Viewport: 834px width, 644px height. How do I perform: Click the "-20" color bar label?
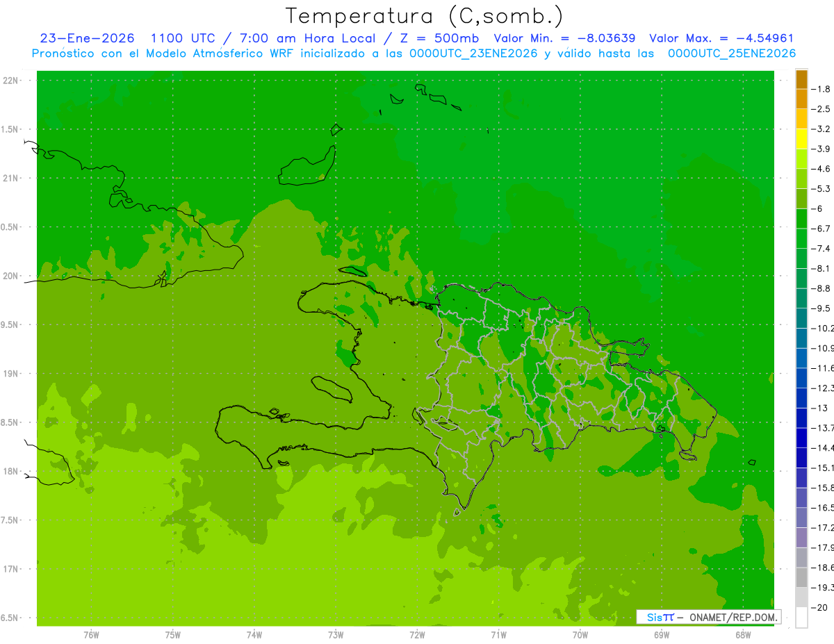pos(819,607)
